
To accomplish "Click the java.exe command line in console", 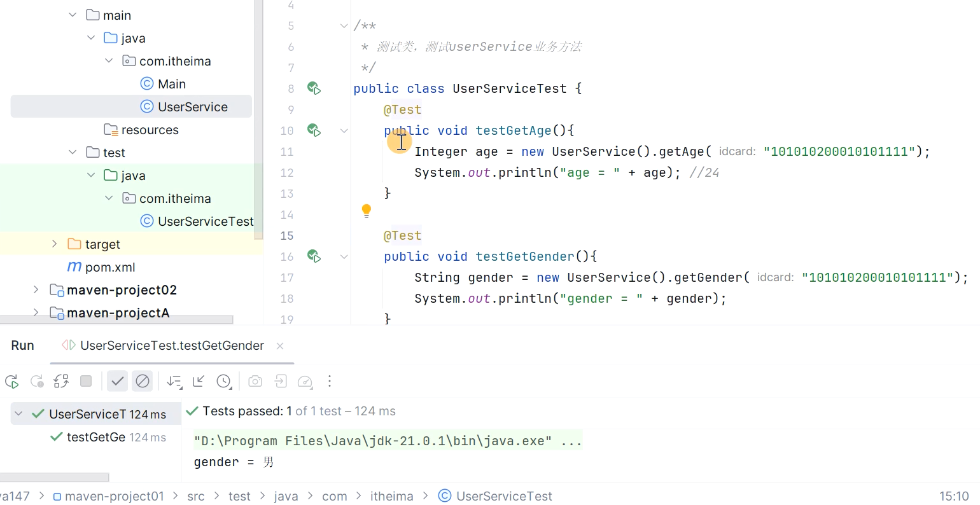I will (x=388, y=441).
